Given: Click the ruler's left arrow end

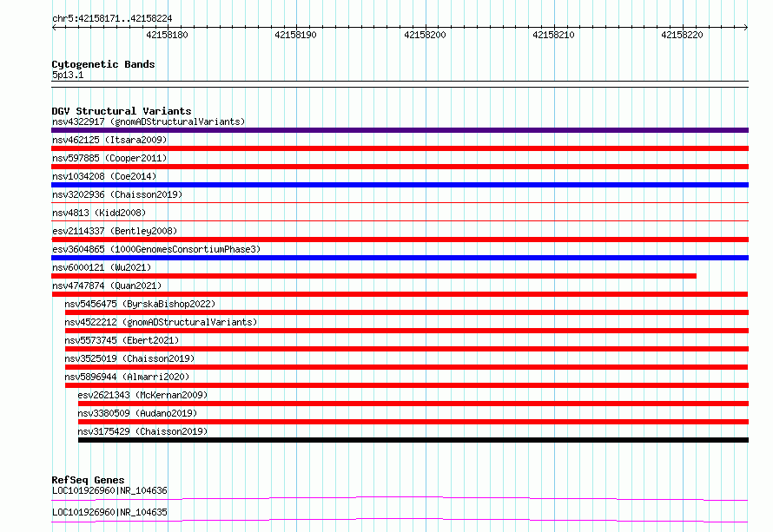Looking at the screenshot, I should [54, 27].
